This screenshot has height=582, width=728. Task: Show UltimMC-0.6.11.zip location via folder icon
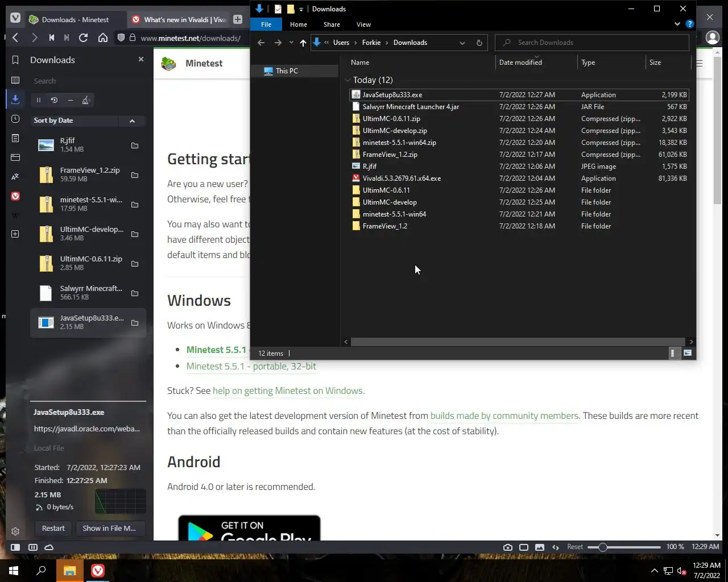point(135,264)
